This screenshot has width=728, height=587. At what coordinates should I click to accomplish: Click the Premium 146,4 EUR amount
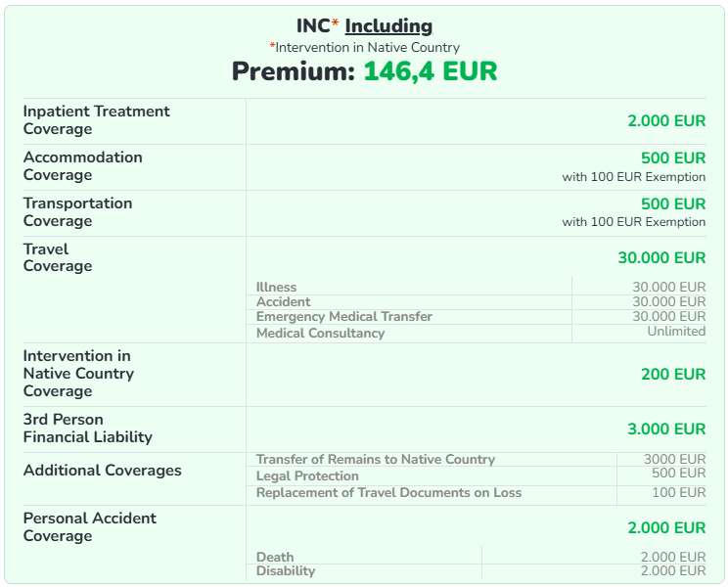431,71
